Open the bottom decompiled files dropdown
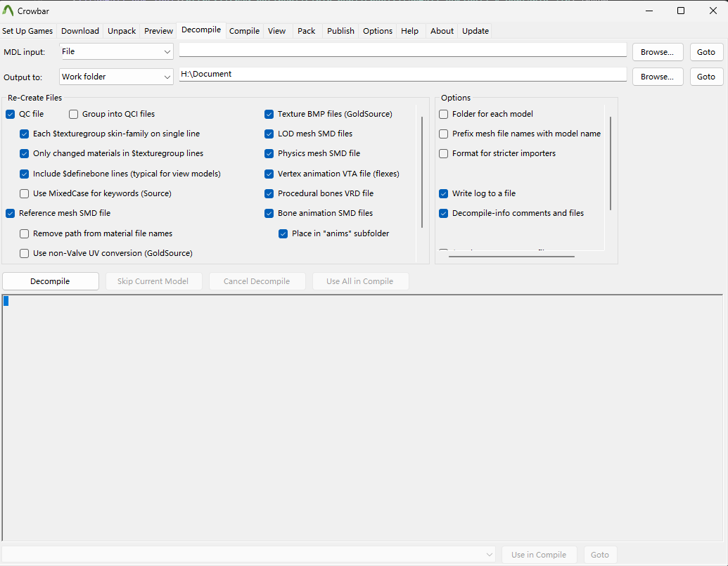The image size is (728, 566). (x=249, y=555)
